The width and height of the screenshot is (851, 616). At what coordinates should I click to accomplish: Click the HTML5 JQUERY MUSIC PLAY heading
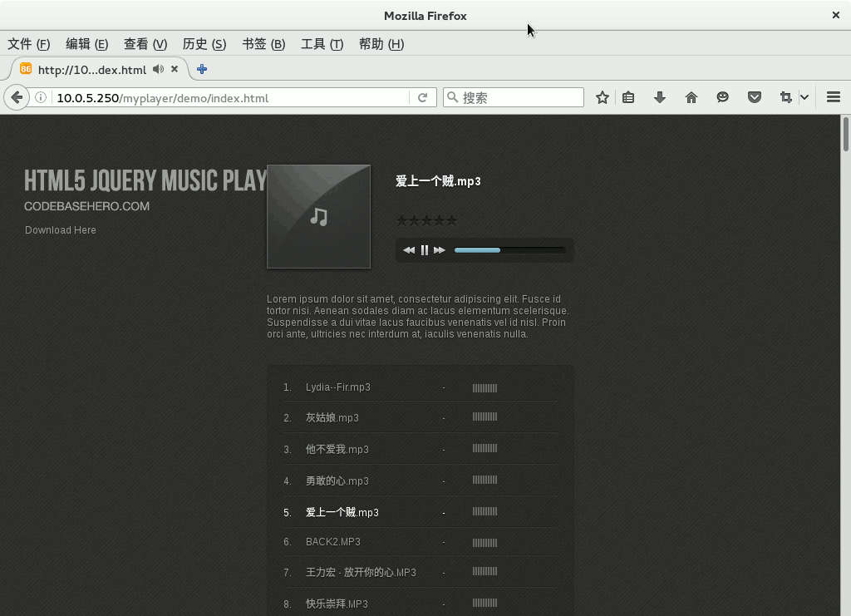145,180
